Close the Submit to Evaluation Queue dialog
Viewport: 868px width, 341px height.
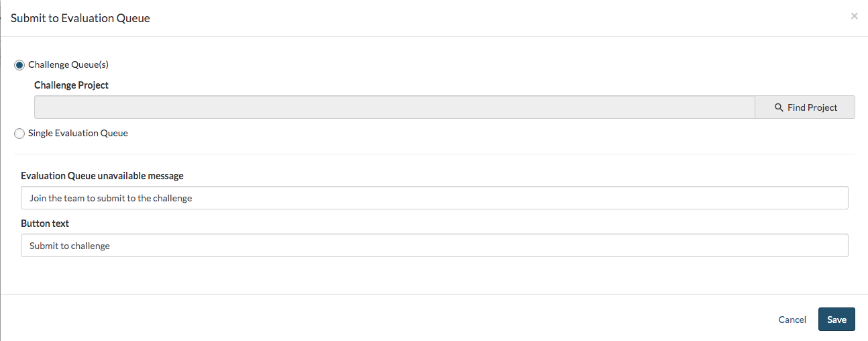point(854,16)
